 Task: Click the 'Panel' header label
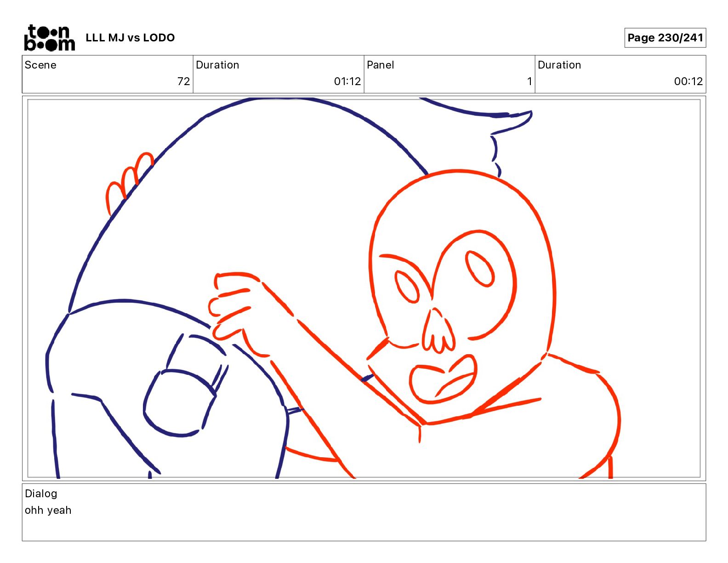[x=381, y=65]
